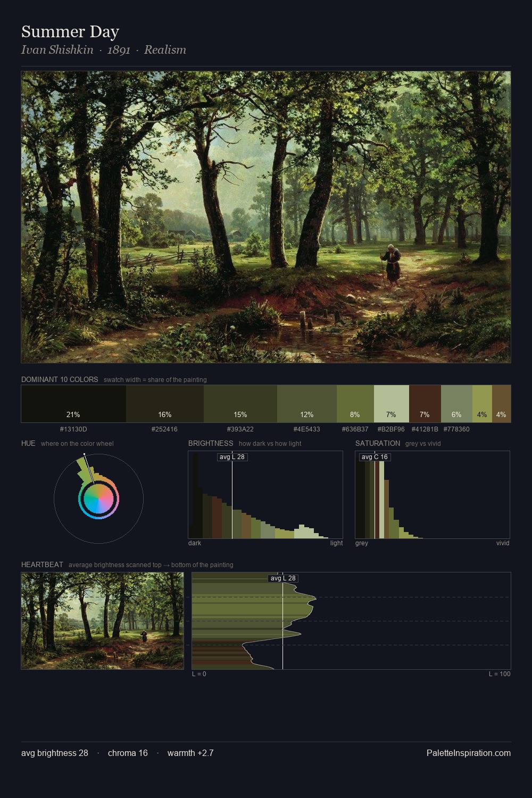Viewport: 532px width, 798px height.
Task: Open the PaletteInspiration.com link
Action: pos(469,753)
